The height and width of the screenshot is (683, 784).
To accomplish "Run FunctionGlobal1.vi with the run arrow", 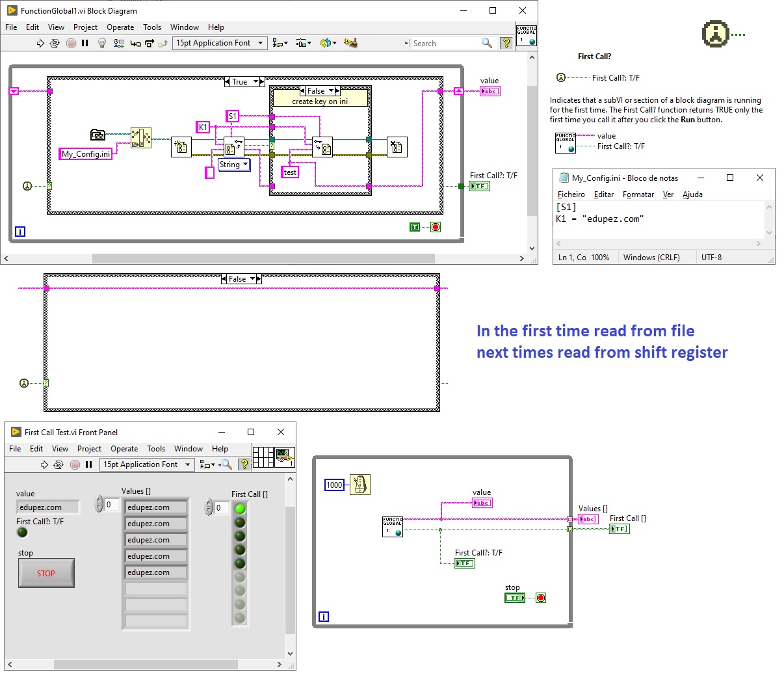I will click(39, 43).
